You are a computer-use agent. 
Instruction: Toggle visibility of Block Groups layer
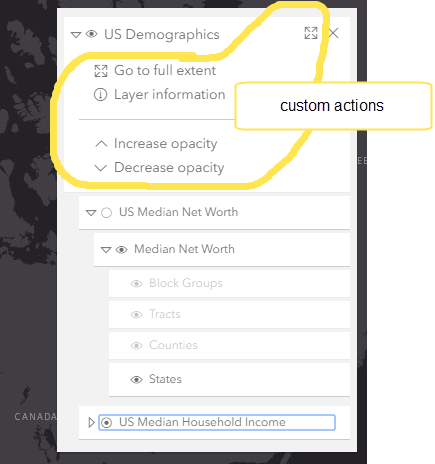tap(136, 284)
